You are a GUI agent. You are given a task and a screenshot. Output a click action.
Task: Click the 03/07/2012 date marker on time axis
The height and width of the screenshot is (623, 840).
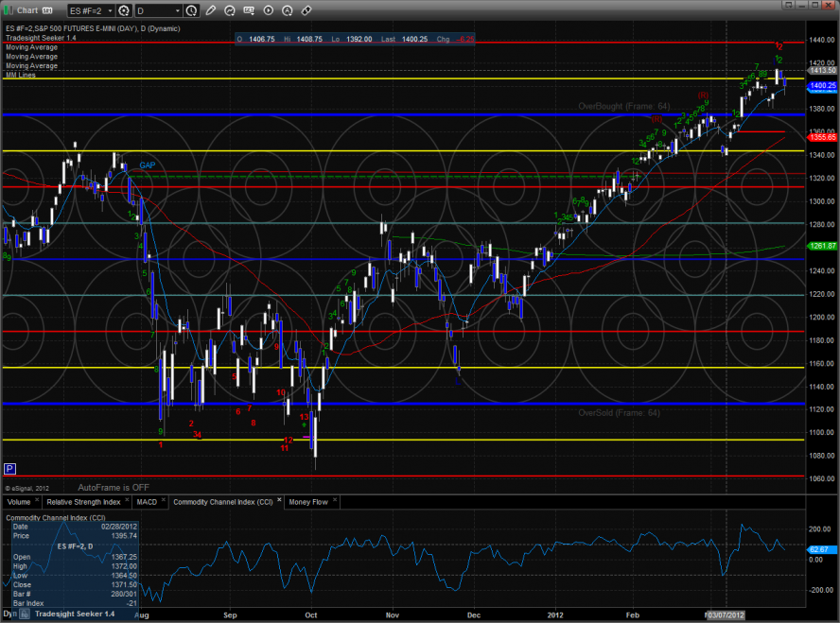coord(726,614)
